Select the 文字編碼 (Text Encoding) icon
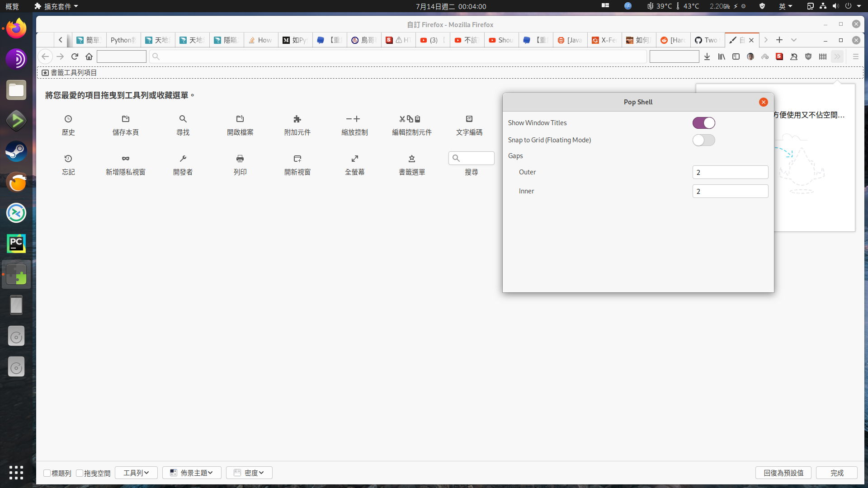This screenshot has height=488, width=868. 469,119
